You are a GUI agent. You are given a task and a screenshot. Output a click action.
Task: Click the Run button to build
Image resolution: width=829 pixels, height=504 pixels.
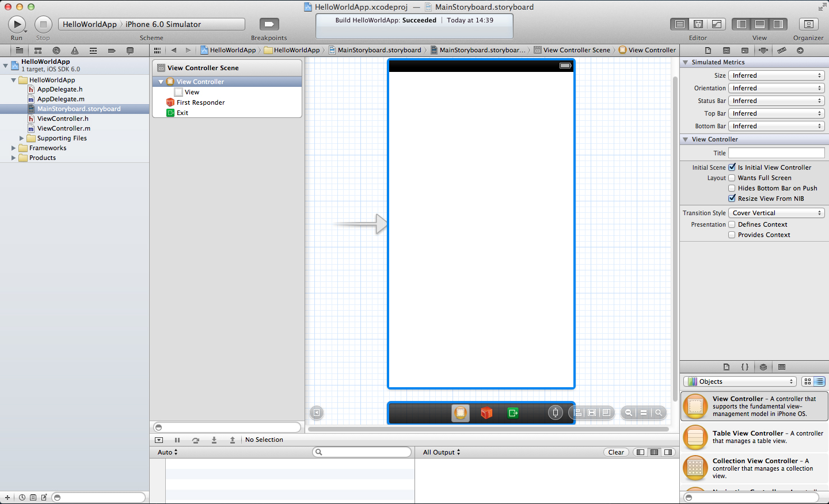[17, 24]
